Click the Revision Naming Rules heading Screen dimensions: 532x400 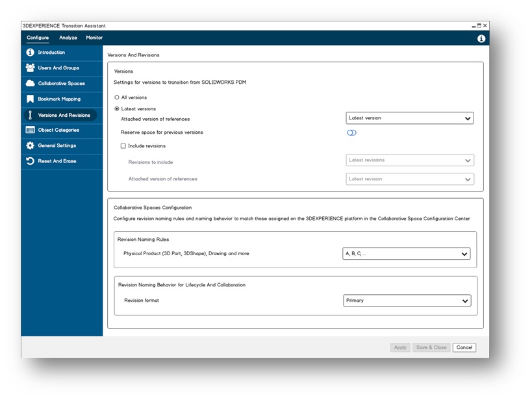tap(143, 240)
